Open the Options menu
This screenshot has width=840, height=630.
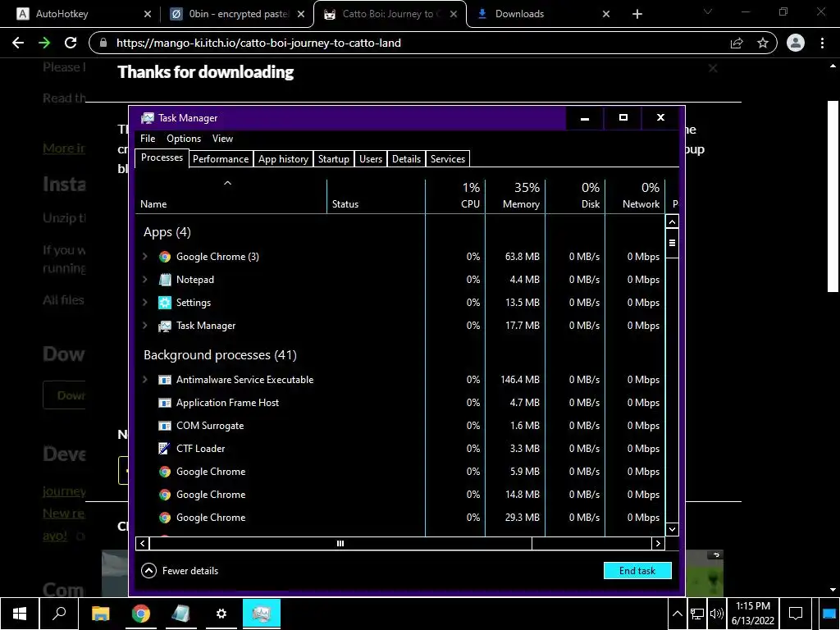pos(184,139)
